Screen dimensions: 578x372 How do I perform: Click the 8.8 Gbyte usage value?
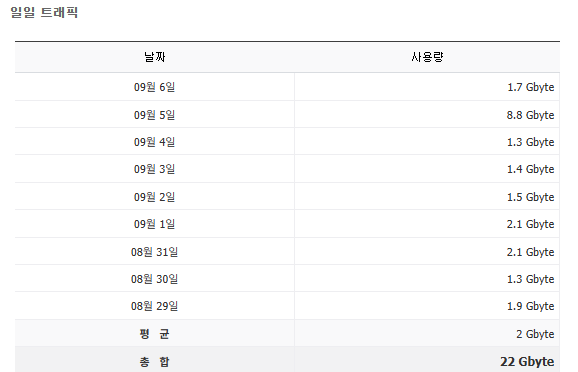(530, 115)
